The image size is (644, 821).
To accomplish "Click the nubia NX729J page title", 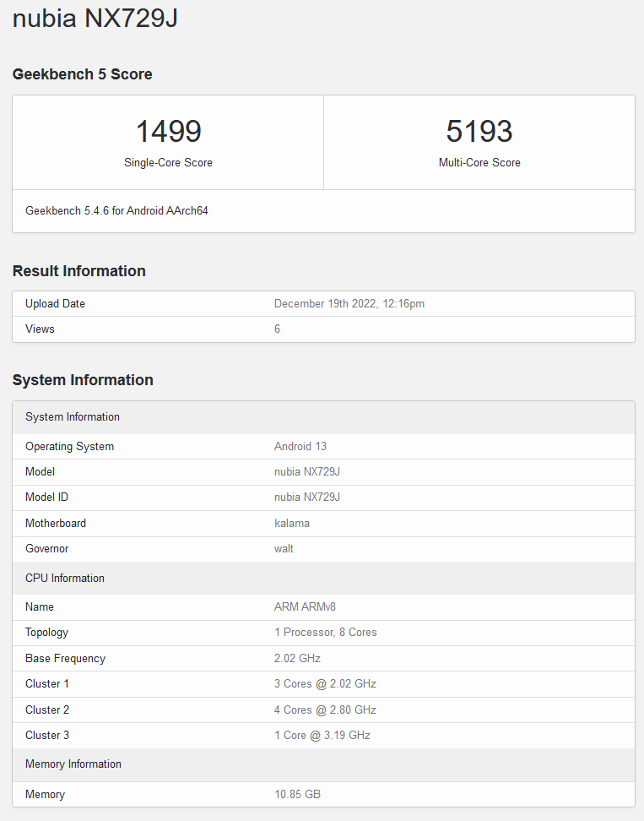I will point(95,19).
